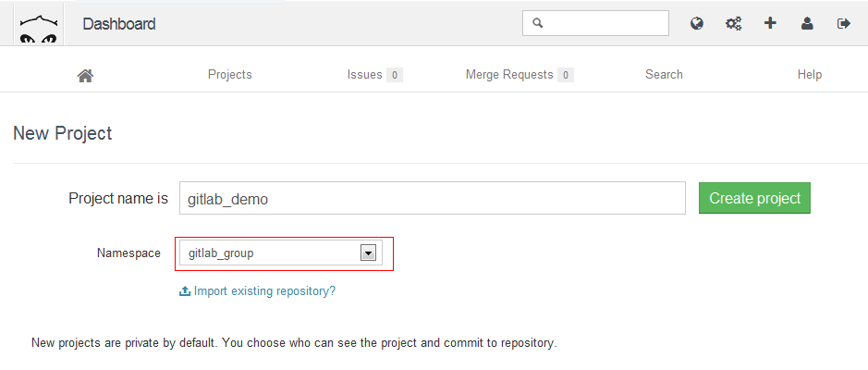Click the Create project button
Screen dimensions: 868x370
click(754, 198)
